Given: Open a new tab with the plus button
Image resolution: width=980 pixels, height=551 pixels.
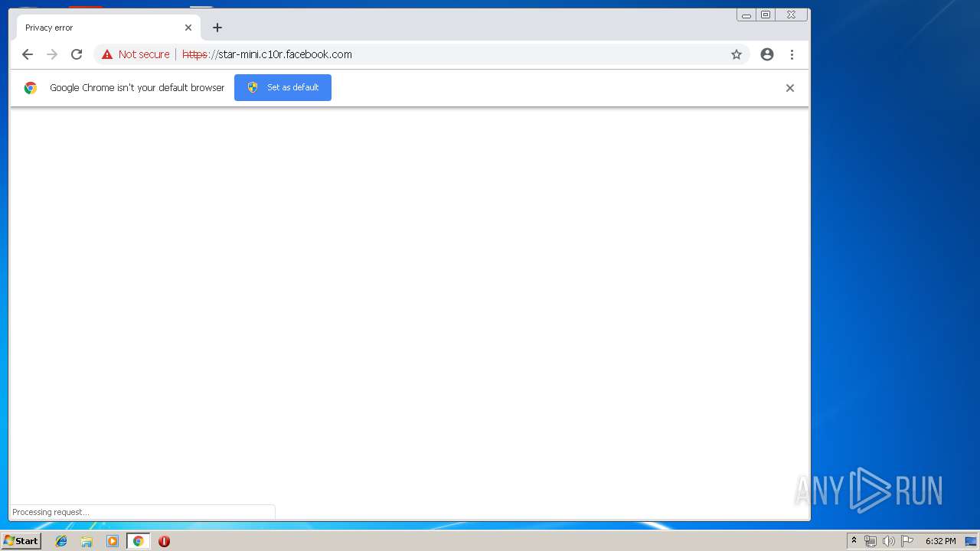Looking at the screenshot, I should click(x=217, y=28).
